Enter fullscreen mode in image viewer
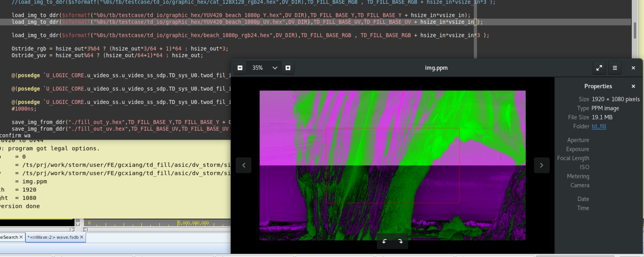 (x=599, y=68)
